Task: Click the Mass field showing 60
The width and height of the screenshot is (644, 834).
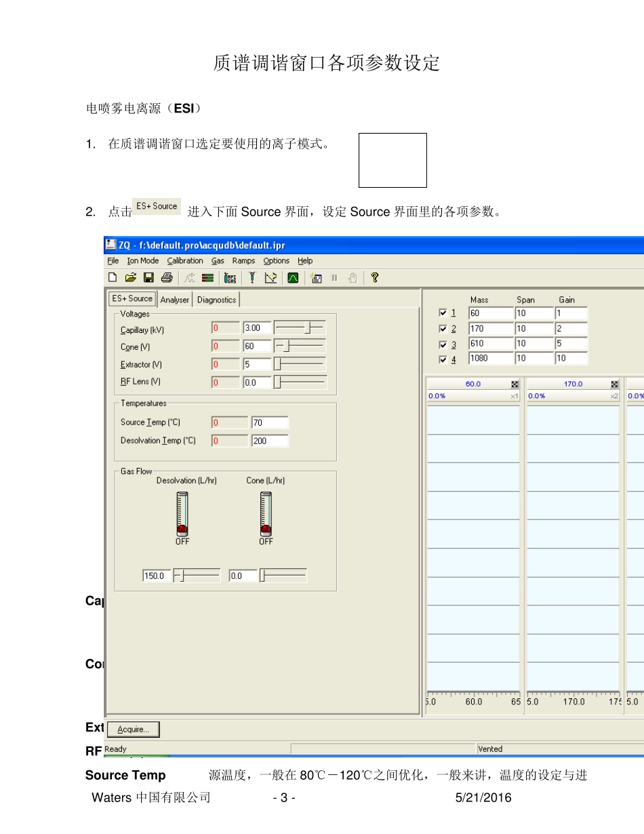Action: point(491,313)
